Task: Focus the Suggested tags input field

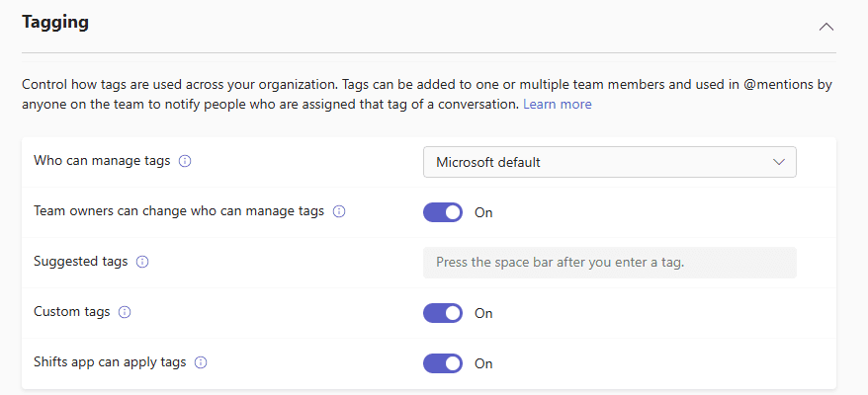Action: (609, 263)
